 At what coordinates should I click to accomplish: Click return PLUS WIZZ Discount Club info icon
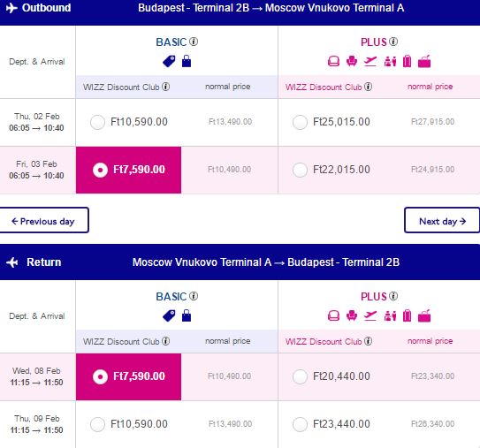tap(369, 341)
